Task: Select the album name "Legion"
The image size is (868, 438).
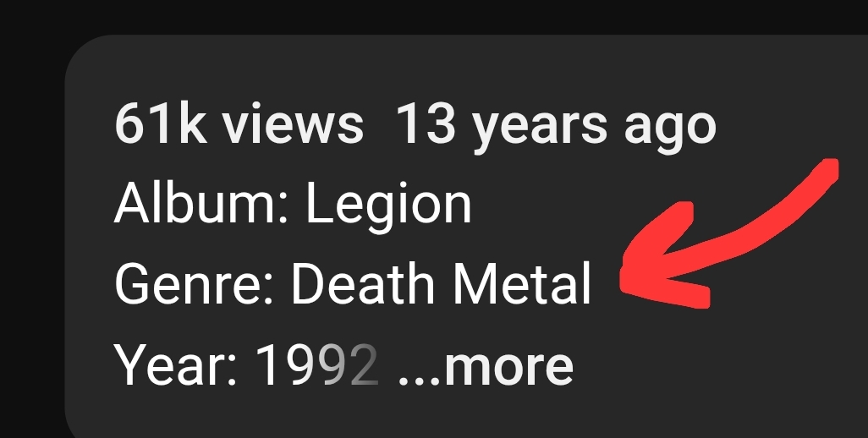Action: [388, 207]
